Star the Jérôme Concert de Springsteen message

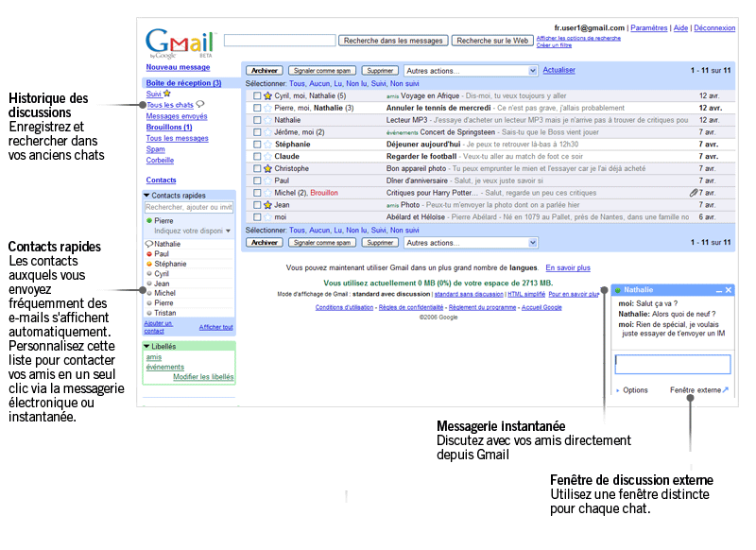(268, 132)
